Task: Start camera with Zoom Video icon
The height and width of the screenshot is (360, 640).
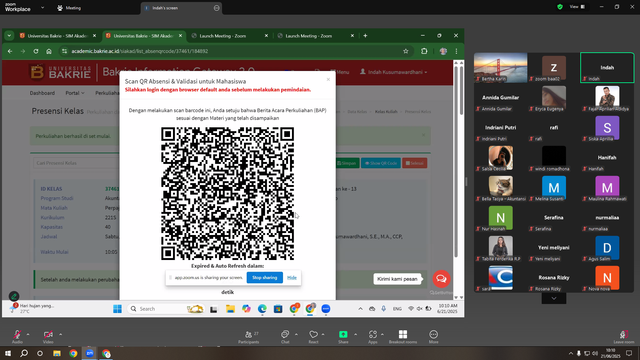Action: 48,336
